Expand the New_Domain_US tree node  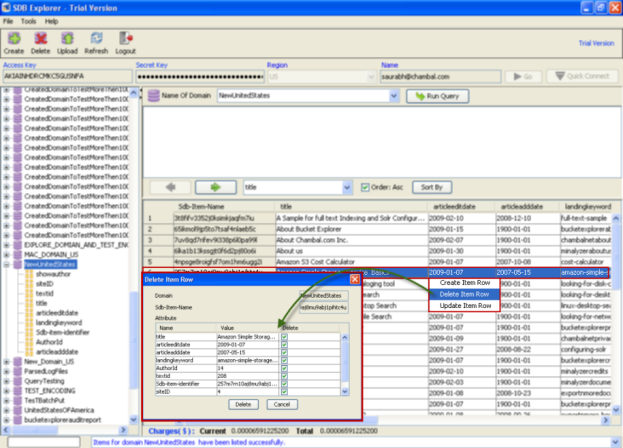(x=7, y=361)
